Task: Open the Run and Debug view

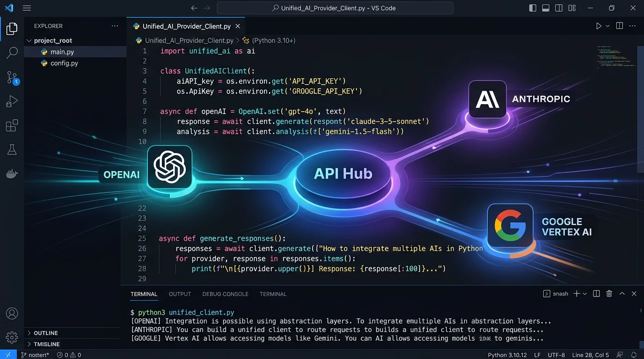Action: pyautogui.click(x=12, y=101)
